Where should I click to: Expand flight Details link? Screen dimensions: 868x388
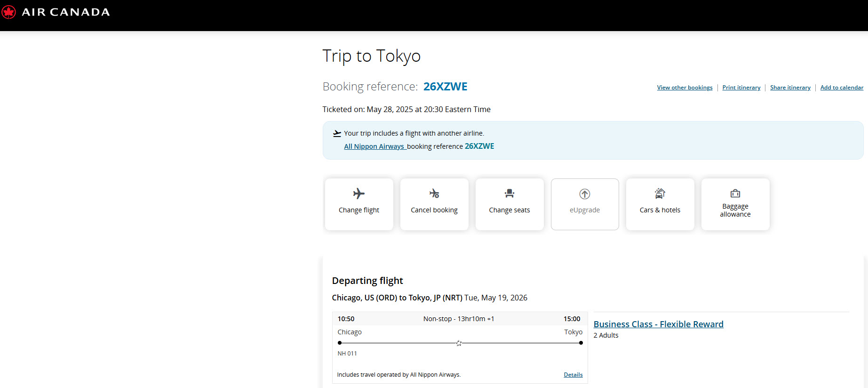coord(573,375)
